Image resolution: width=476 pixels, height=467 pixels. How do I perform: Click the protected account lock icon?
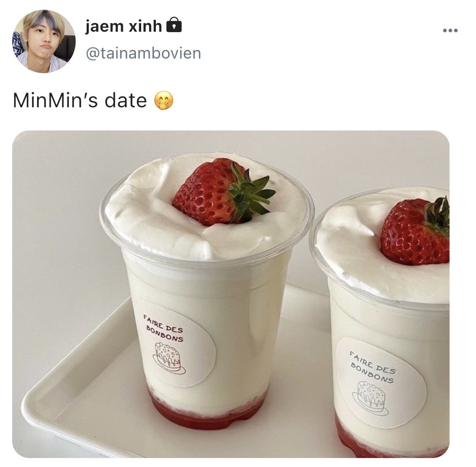174,25
